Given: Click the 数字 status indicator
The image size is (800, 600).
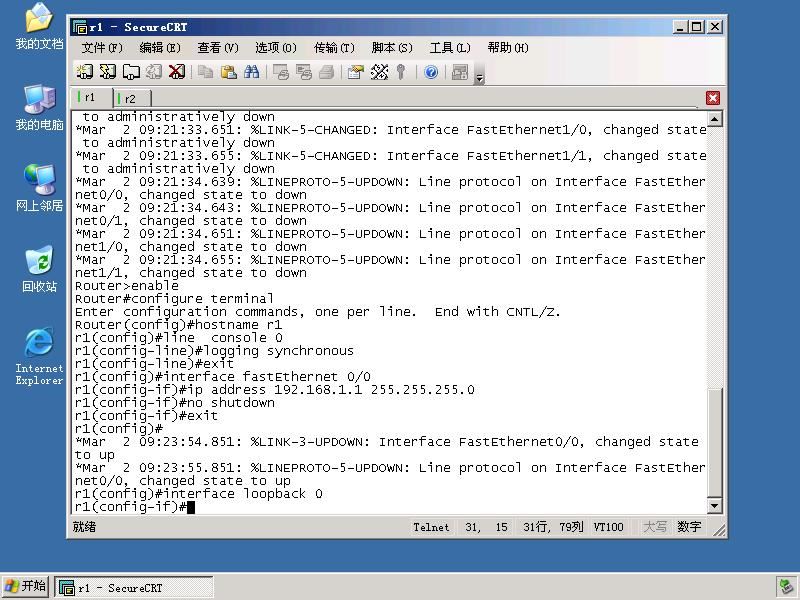Looking at the screenshot, I should pyautogui.click(x=689, y=527).
